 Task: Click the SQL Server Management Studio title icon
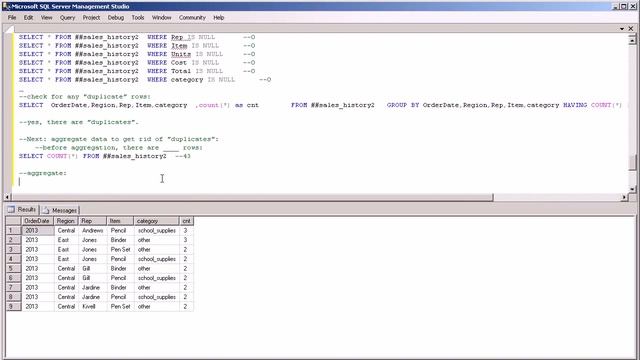point(6,6)
